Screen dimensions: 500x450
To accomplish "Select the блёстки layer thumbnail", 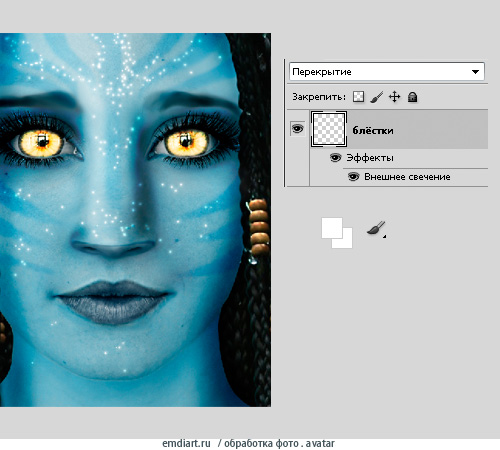I will [329, 129].
